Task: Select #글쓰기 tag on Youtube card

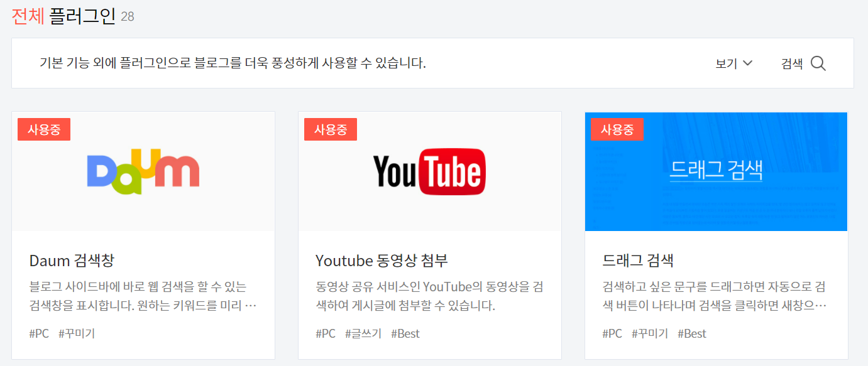Action: (363, 333)
